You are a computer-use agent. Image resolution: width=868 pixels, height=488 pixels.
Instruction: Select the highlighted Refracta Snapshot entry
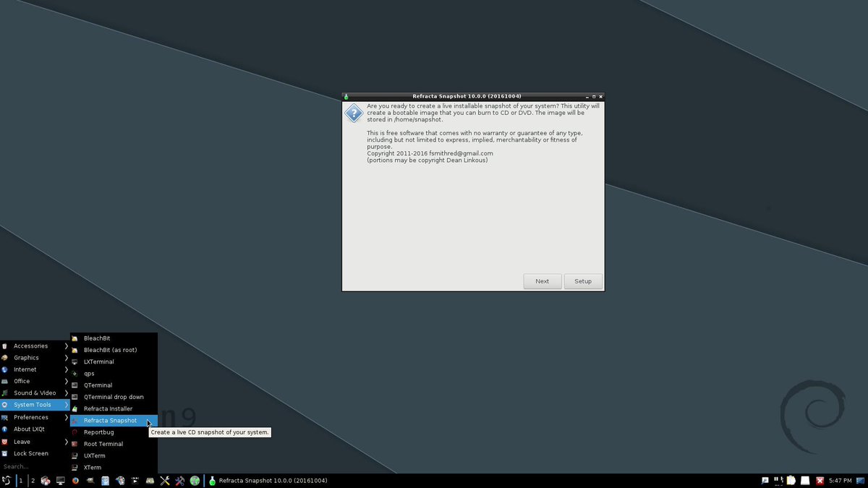point(114,420)
